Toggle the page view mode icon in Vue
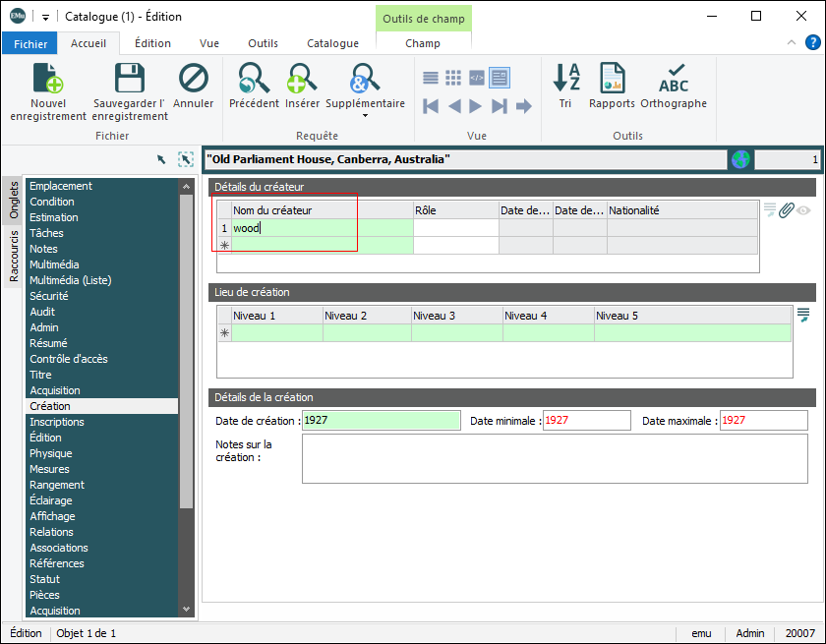Image resolution: width=826 pixels, height=644 pixels. click(x=500, y=78)
